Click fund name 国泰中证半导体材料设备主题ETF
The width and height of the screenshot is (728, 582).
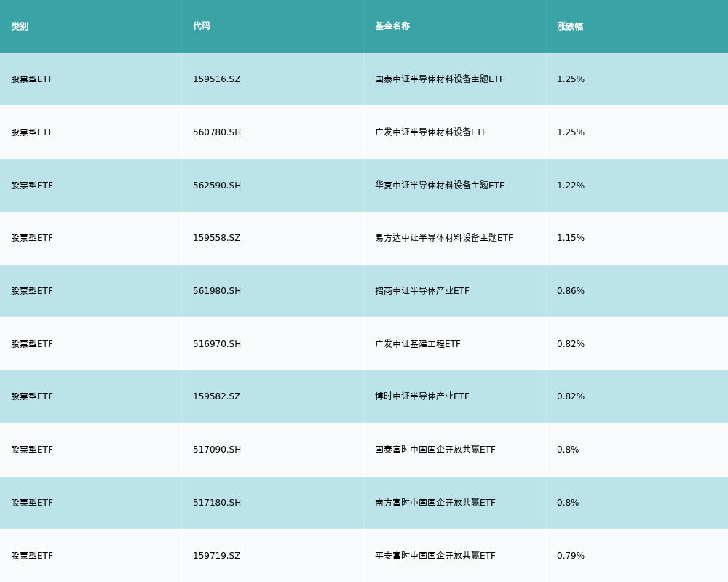pyautogui.click(x=439, y=79)
